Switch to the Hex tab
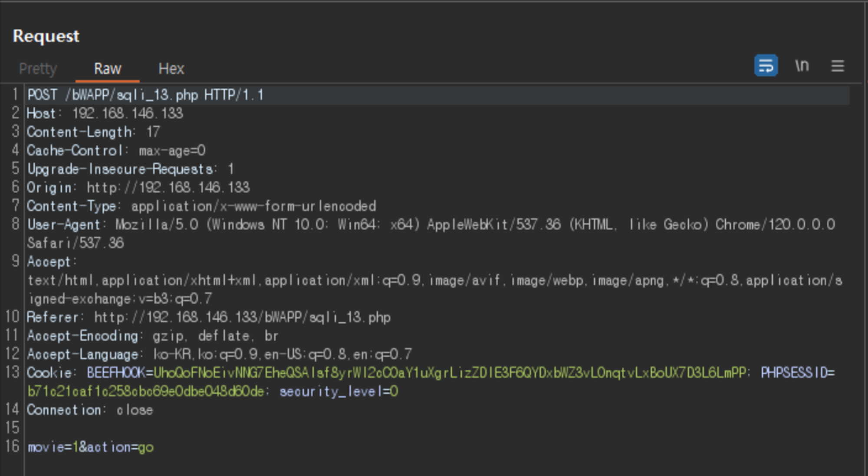 point(171,69)
